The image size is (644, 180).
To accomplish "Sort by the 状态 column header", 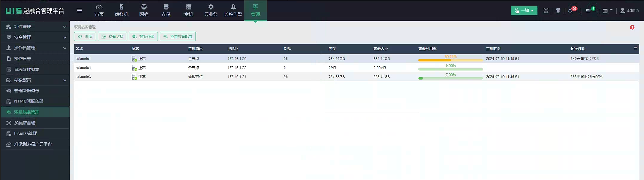I will [135, 49].
